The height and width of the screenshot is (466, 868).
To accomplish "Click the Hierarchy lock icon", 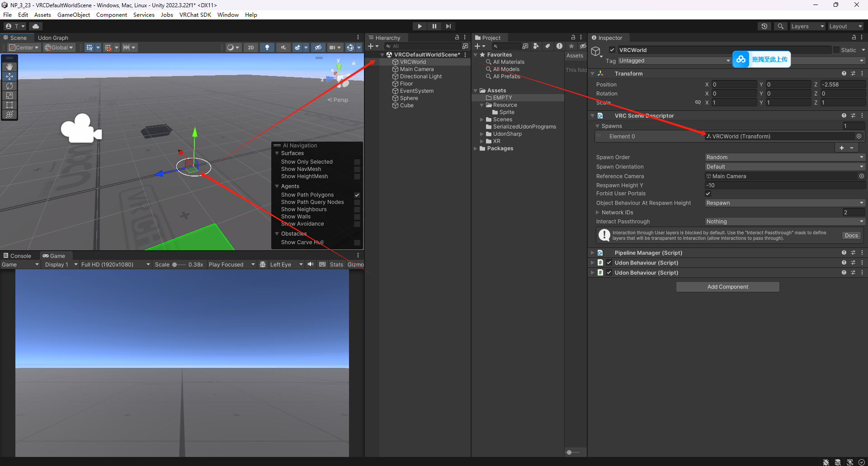I will pos(457,38).
